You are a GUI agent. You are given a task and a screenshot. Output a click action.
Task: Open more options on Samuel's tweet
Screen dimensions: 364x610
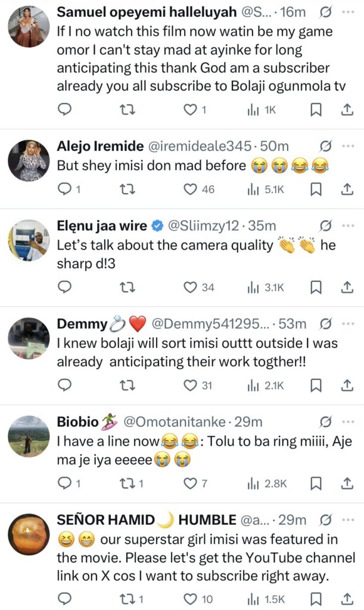coord(348,12)
